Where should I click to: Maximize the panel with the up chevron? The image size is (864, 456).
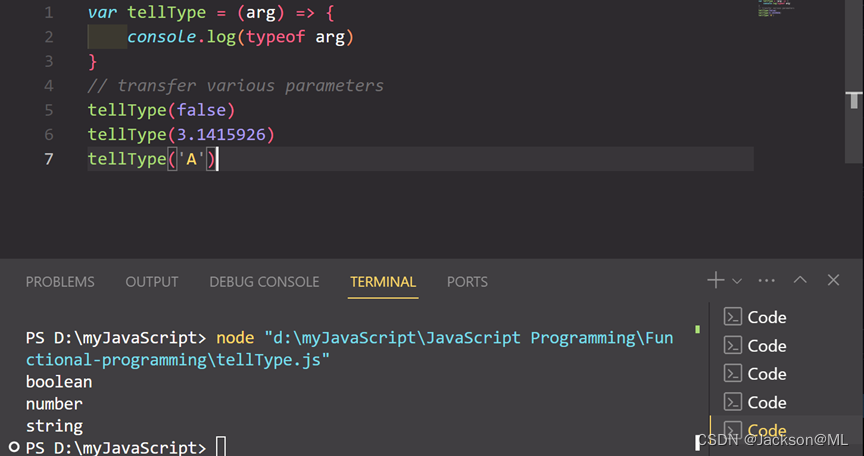800,281
